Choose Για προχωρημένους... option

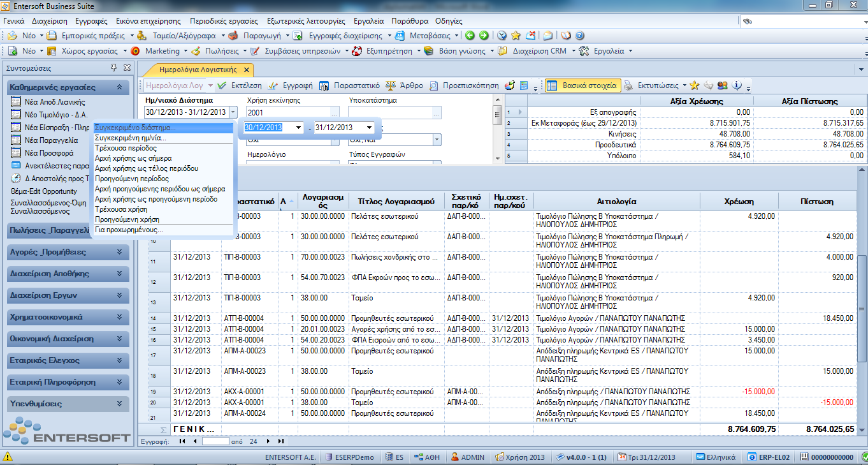[x=129, y=230]
